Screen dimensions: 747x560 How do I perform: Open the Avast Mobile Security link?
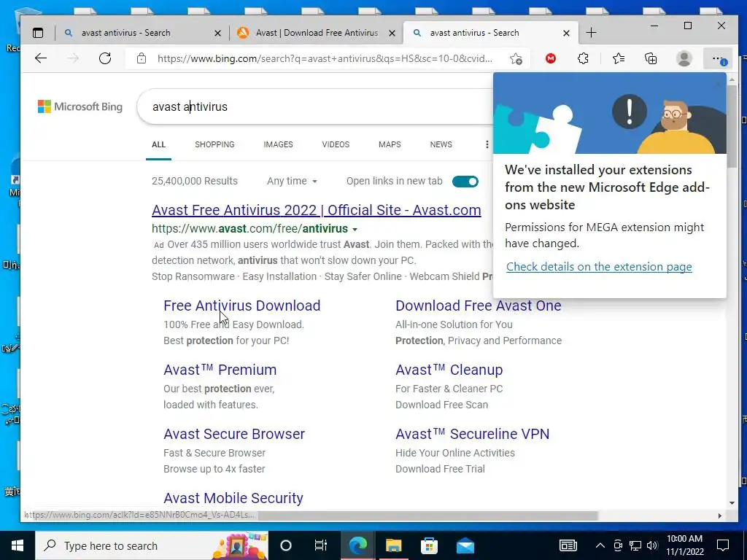coord(233,498)
